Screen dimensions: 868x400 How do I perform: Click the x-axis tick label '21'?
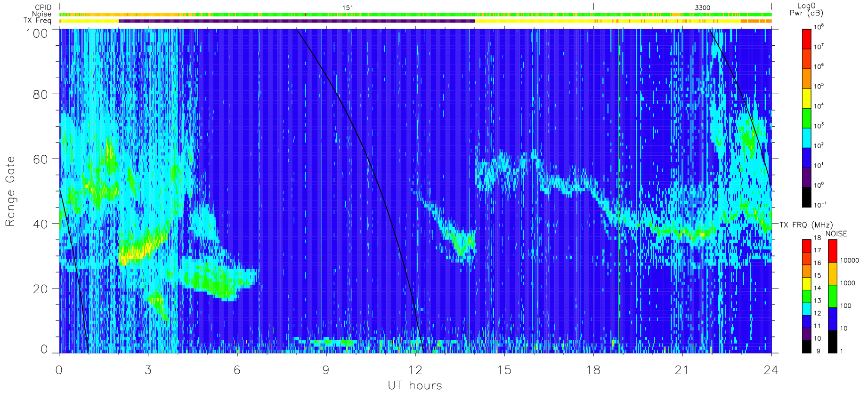(x=682, y=370)
